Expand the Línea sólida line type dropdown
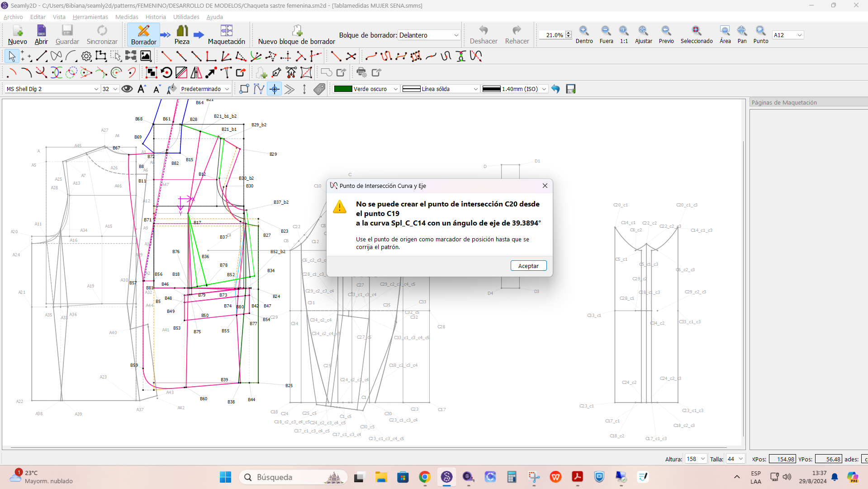The width and height of the screenshot is (868, 489). click(440, 89)
